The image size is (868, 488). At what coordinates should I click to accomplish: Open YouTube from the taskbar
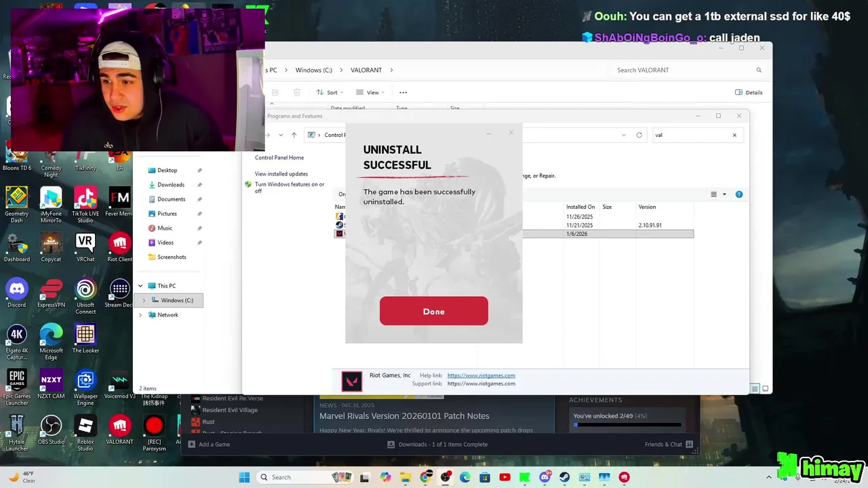(x=505, y=477)
